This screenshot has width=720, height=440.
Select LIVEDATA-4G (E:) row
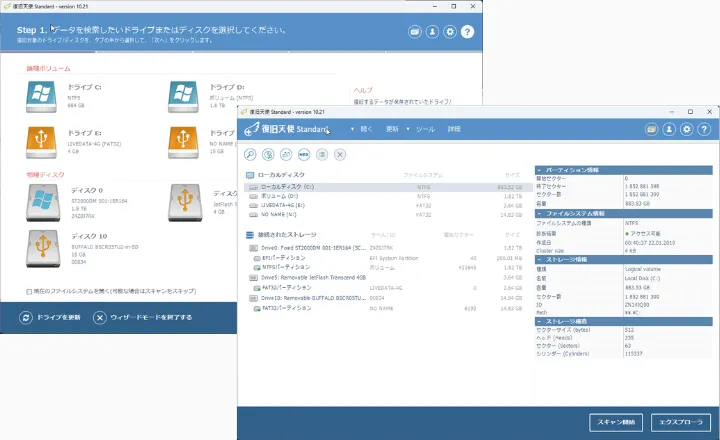click(388, 205)
